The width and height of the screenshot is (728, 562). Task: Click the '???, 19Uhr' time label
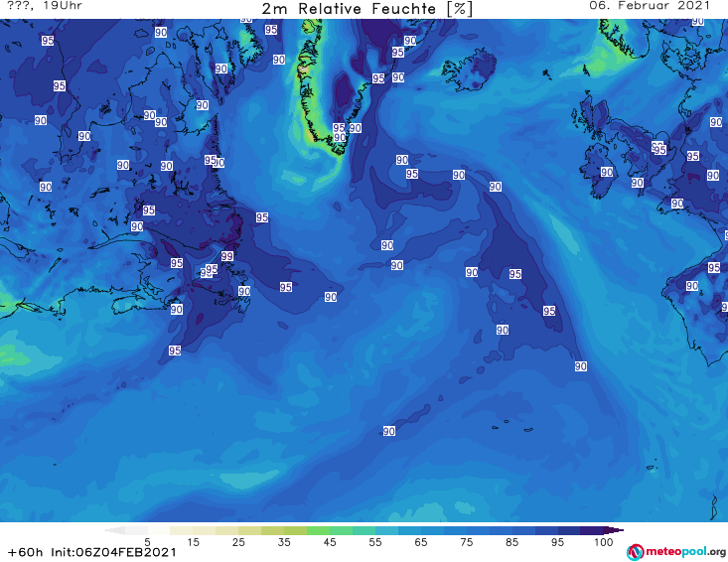45,6
